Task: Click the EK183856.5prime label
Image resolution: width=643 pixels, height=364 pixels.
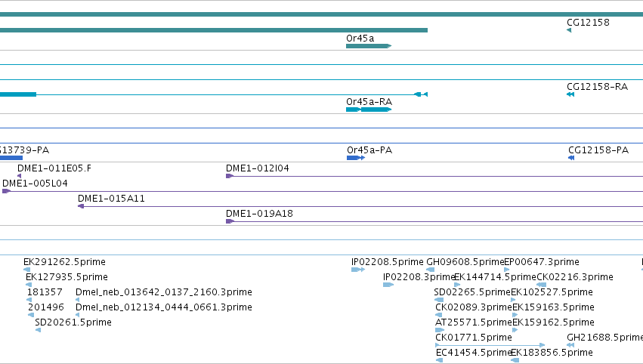Action: (x=552, y=353)
